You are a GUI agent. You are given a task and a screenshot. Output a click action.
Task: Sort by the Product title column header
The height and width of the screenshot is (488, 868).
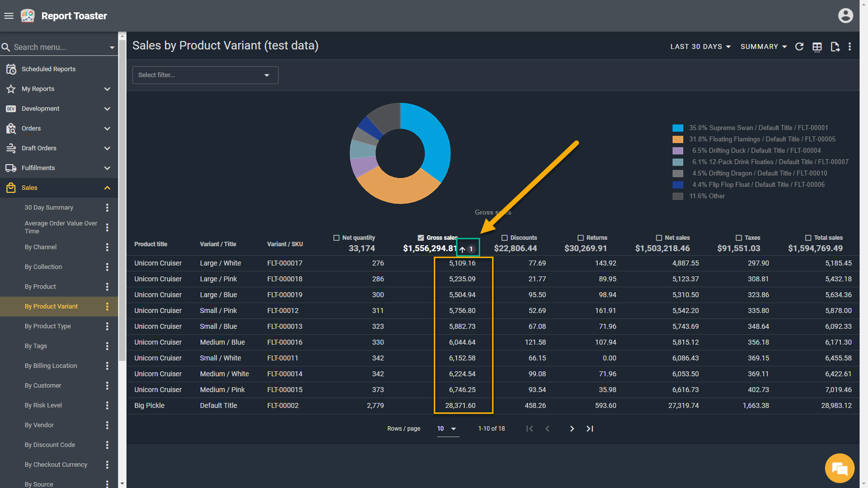[x=151, y=244]
